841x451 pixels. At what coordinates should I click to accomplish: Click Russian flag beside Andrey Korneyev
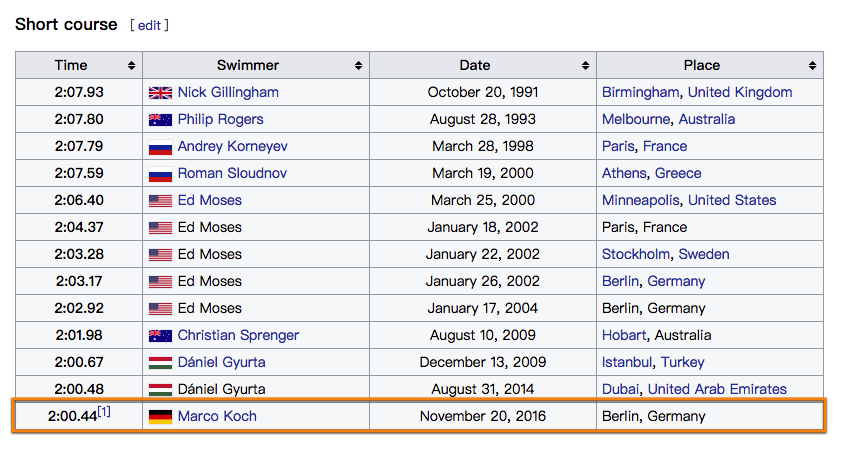[x=160, y=147]
